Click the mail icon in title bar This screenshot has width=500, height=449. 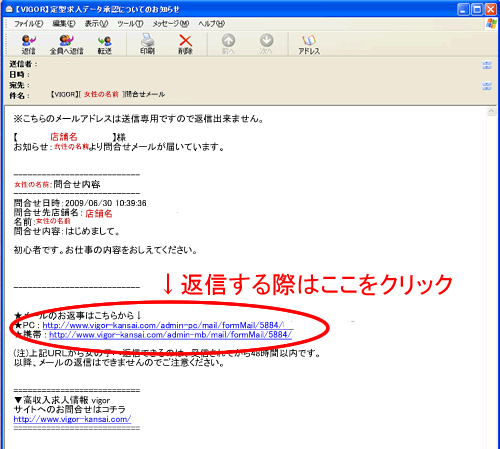(x=9, y=9)
